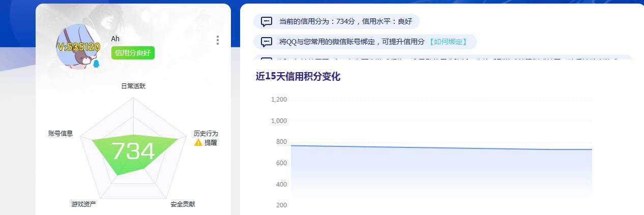644x215 pixels.
Task: Select the 游戏资产 radar label
Action: click(x=83, y=204)
